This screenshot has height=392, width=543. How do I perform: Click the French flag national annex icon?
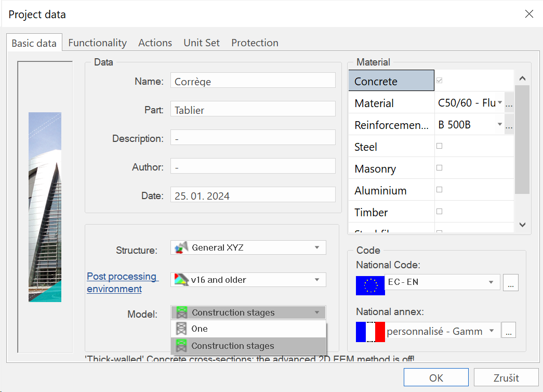pyautogui.click(x=370, y=331)
